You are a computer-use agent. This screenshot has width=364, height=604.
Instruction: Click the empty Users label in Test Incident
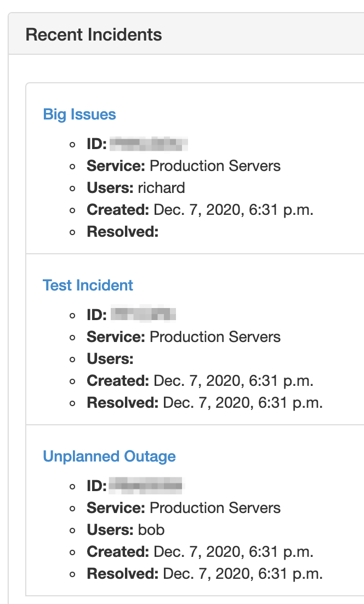click(110, 359)
